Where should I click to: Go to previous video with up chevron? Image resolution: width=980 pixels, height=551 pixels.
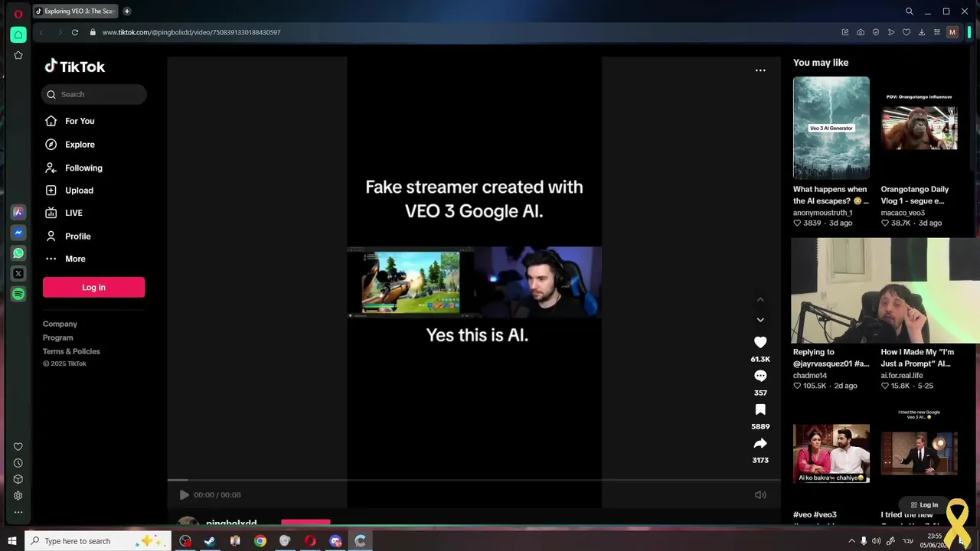click(760, 300)
